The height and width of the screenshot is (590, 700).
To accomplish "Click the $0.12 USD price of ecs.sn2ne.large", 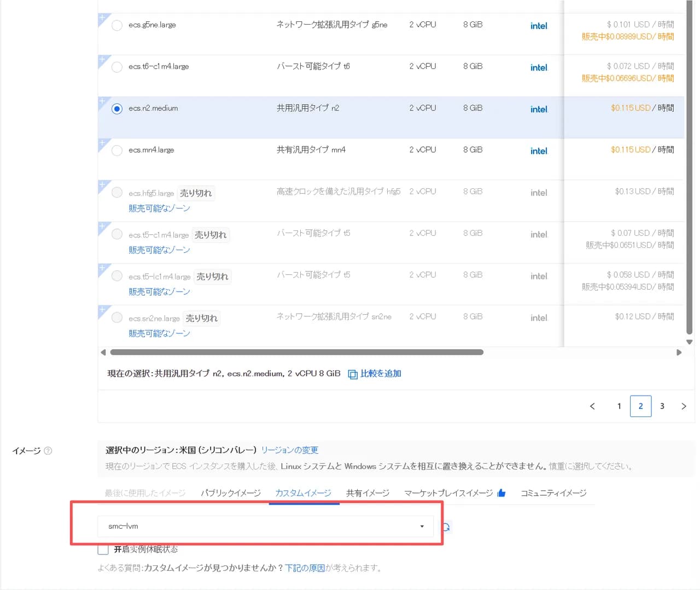I will click(644, 316).
